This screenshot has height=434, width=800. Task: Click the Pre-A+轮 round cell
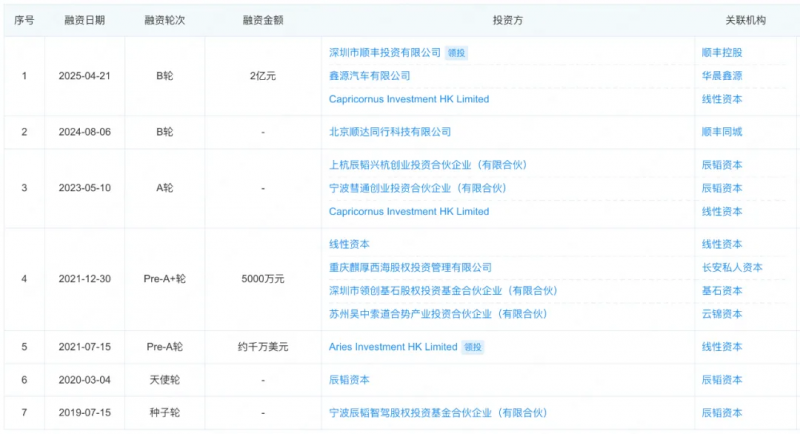tap(164, 279)
